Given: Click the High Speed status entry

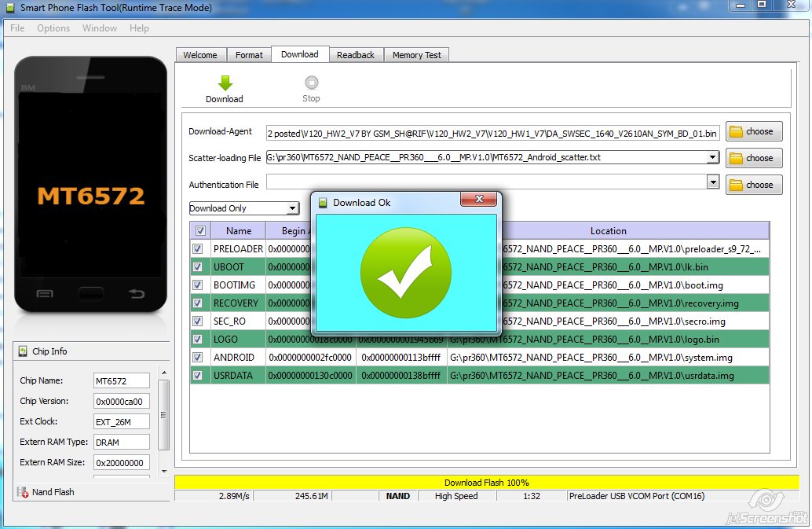Looking at the screenshot, I should click(x=456, y=496).
